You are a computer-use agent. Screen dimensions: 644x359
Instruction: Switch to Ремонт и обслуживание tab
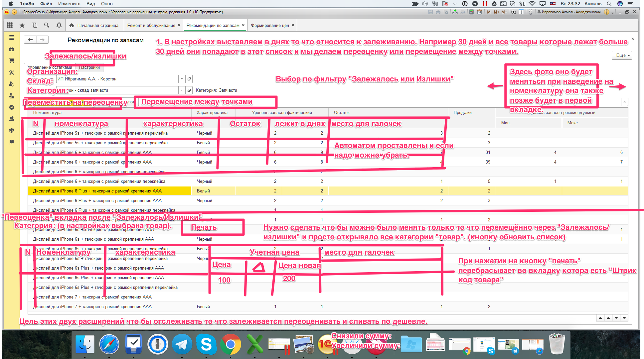click(151, 26)
